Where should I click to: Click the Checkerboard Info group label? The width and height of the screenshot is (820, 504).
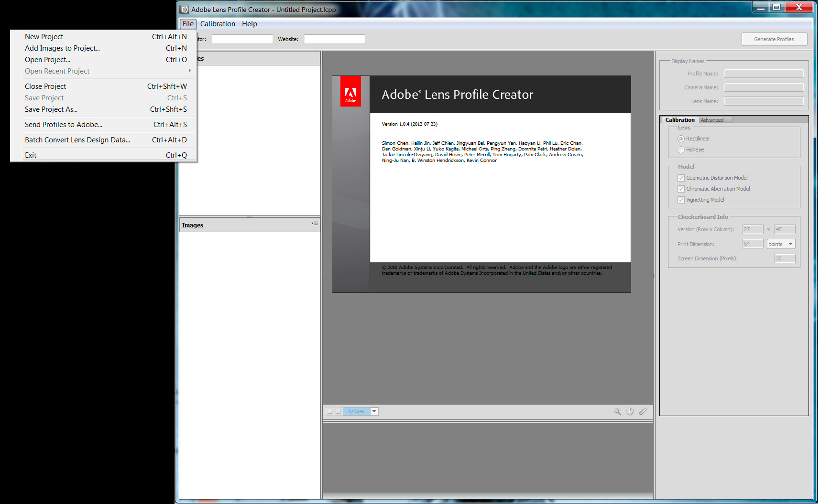click(702, 217)
